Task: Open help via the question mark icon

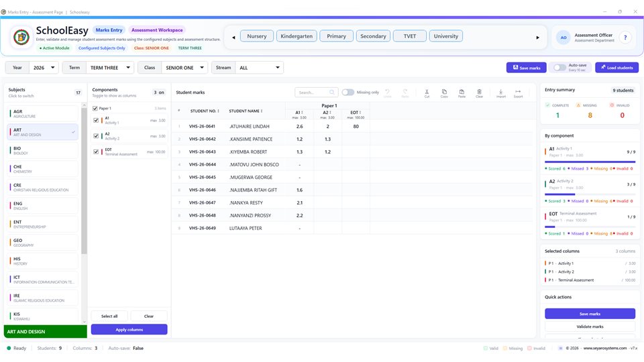Action: point(625,38)
